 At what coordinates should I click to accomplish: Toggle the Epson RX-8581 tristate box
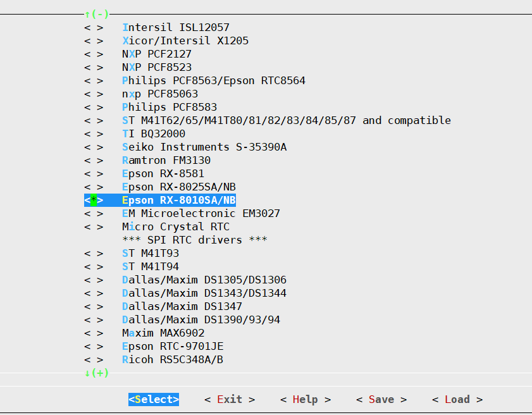tap(94, 174)
